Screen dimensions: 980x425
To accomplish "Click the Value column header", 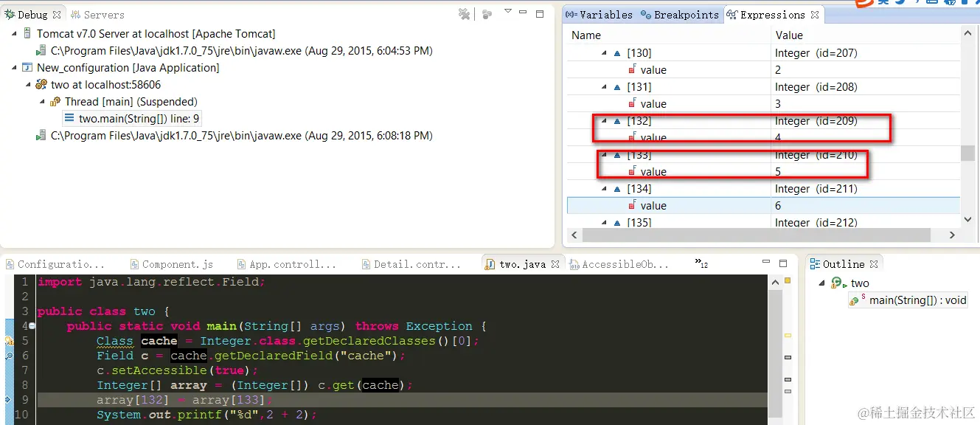I will [x=866, y=35].
